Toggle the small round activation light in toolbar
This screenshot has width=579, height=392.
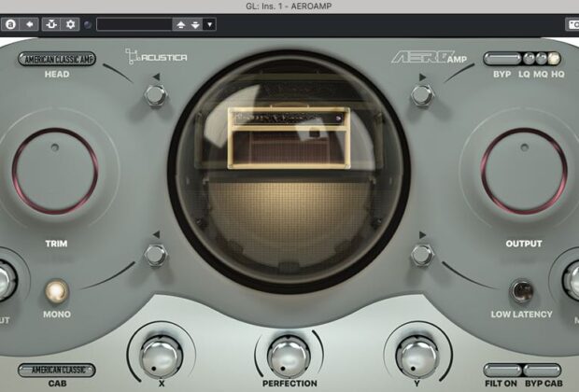pyautogui.click(x=88, y=24)
